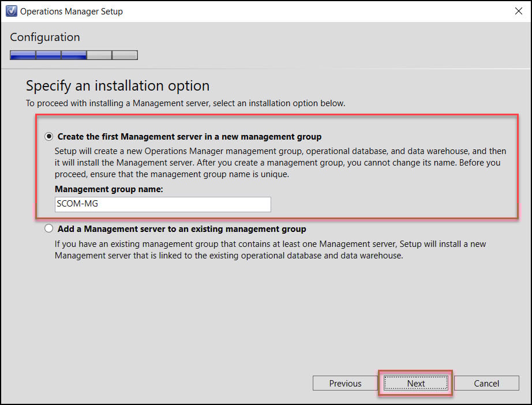The width and height of the screenshot is (532, 405).
Task: Cancel the Operations Manager setup
Action: 486,383
